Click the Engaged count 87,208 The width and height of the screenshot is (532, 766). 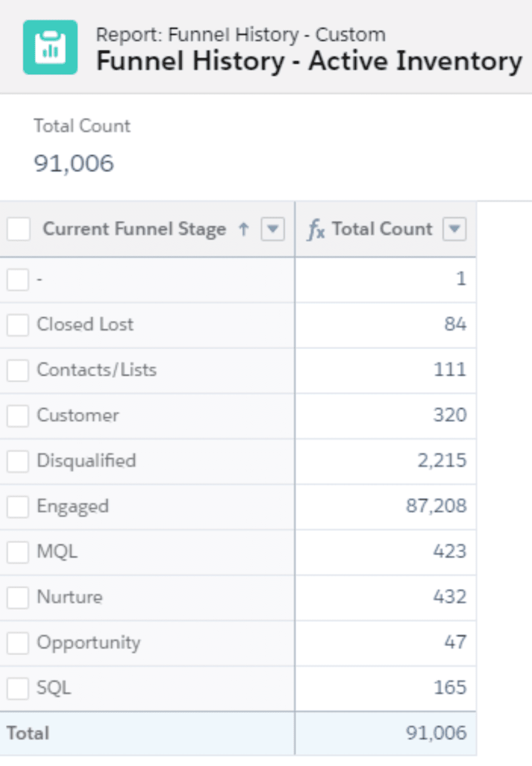click(436, 506)
